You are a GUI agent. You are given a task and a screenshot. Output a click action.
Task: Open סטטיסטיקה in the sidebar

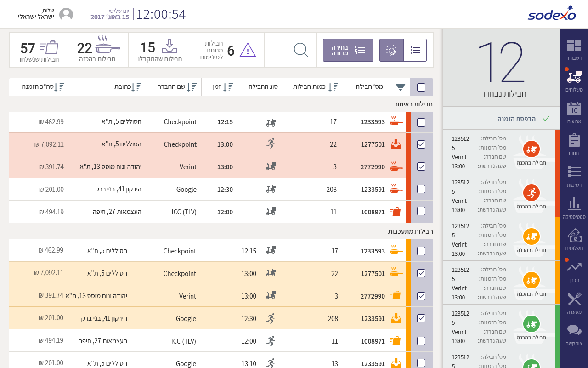click(x=574, y=207)
